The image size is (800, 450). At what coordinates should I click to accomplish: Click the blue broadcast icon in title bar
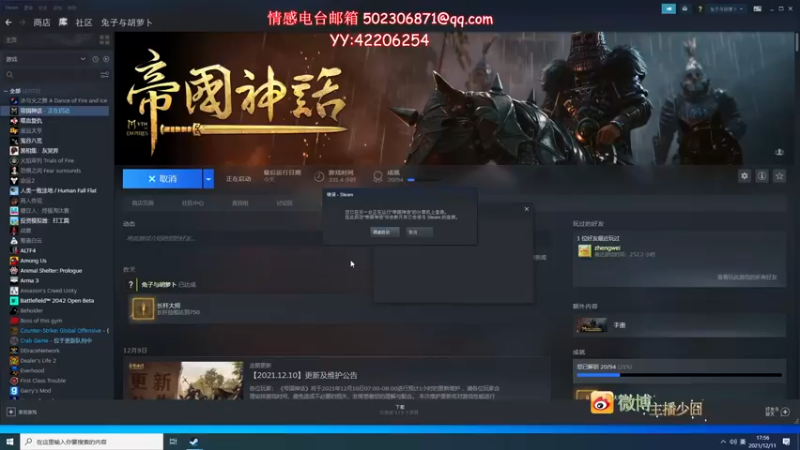click(668, 9)
